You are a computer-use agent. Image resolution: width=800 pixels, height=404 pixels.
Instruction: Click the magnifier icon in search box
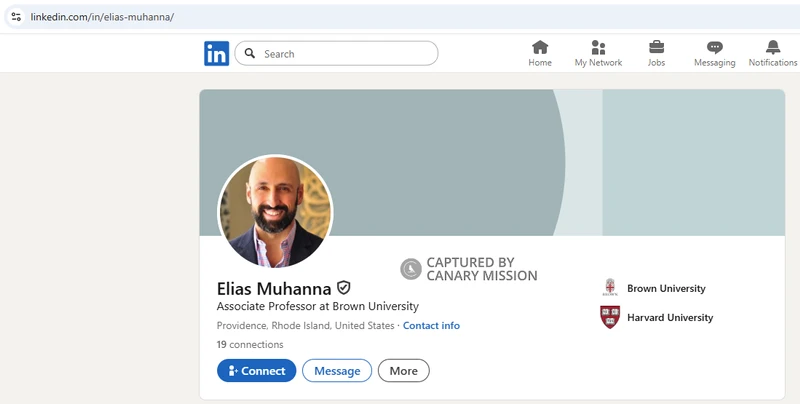[x=249, y=54]
